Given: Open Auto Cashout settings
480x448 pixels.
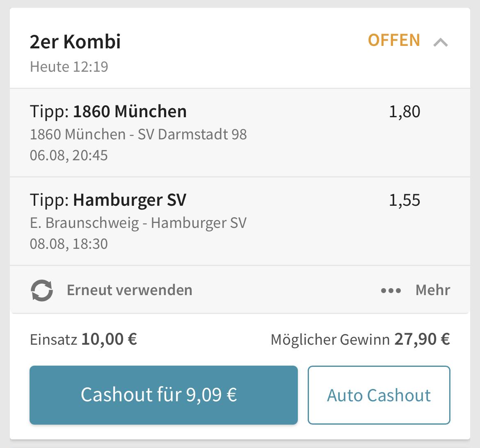Looking at the screenshot, I should coord(379,395).
